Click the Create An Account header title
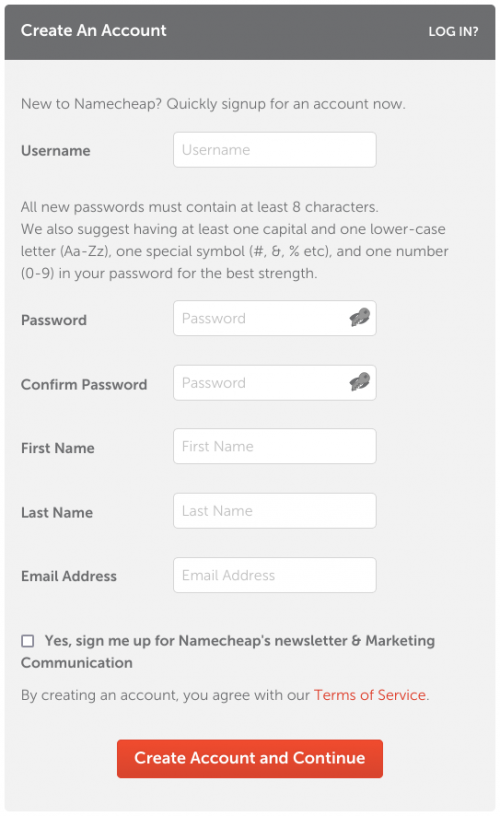This screenshot has height=816, width=500. pos(94,31)
